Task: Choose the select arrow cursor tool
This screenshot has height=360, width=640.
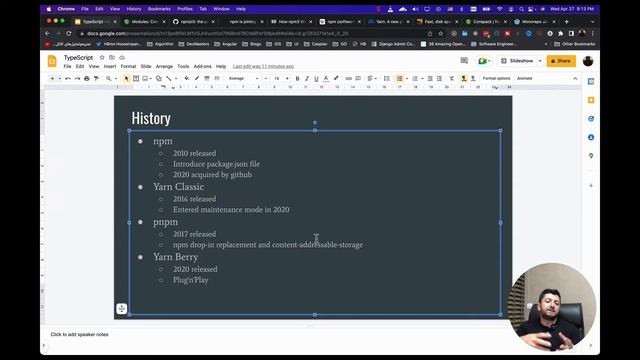Action: coord(127,78)
